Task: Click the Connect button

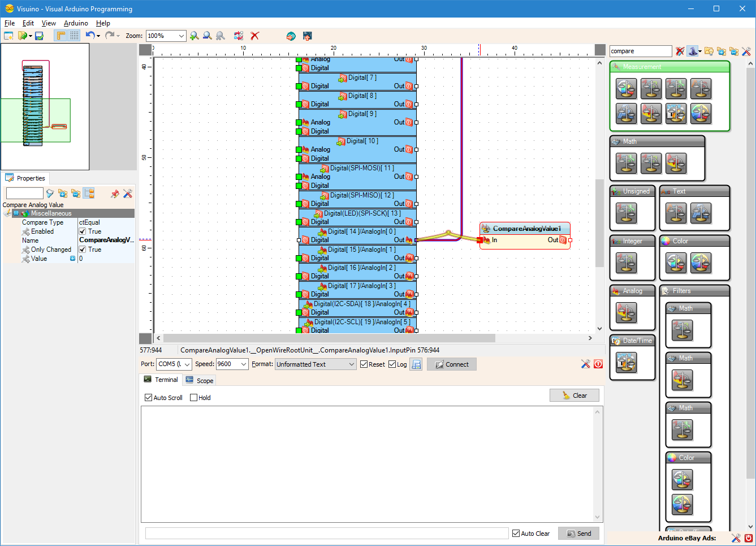Action: [452, 364]
